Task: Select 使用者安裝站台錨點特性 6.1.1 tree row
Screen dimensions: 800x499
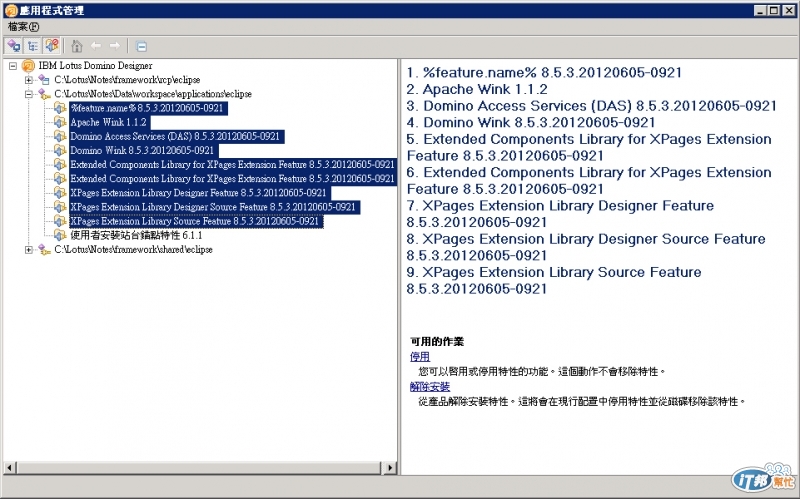Action: [x=136, y=235]
